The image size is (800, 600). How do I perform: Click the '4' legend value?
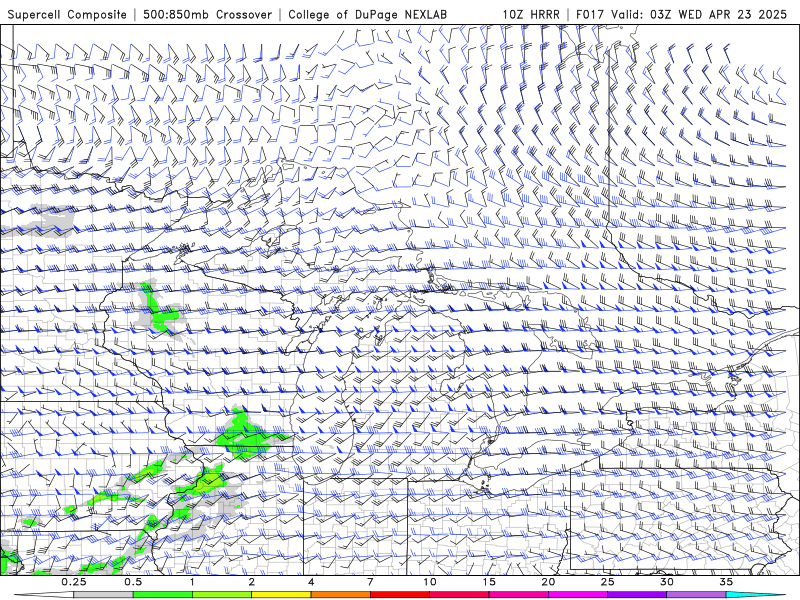[311, 582]
